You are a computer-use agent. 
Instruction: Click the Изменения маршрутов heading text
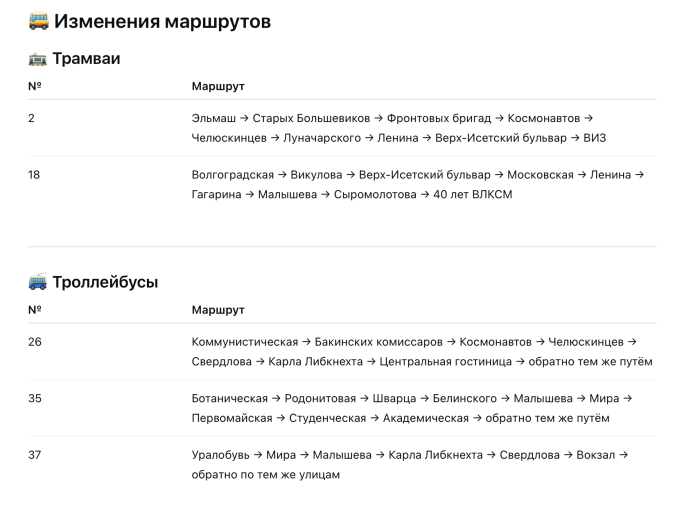coord(163,21)
